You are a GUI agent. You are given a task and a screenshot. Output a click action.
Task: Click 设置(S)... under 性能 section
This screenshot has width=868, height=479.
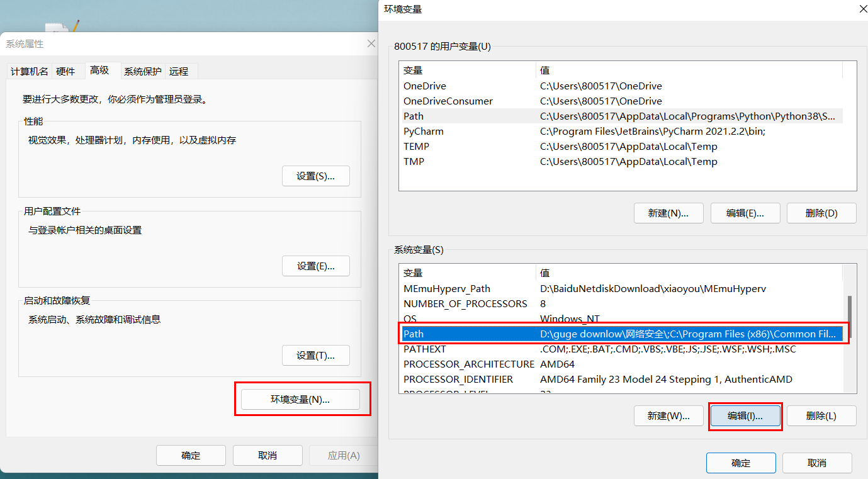tap(315, 176)
